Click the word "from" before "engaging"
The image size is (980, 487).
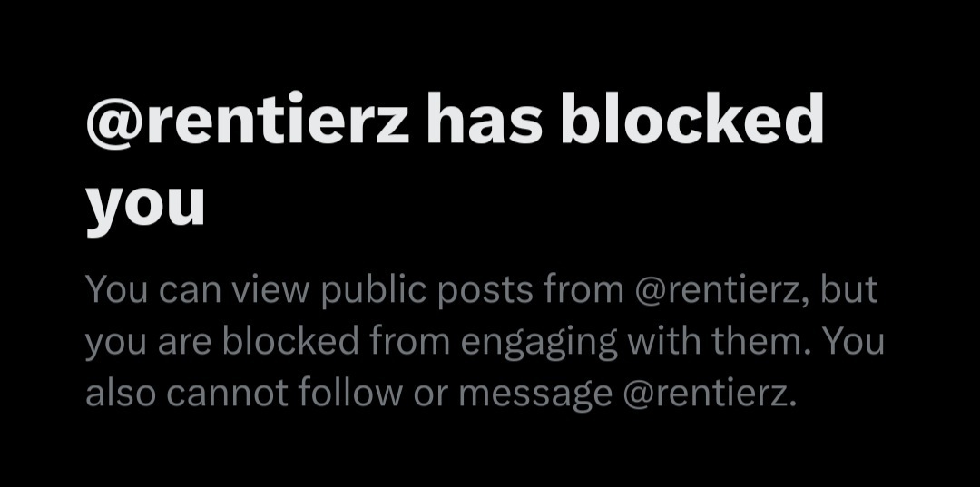pyautogui.click(x=410, y=340)
